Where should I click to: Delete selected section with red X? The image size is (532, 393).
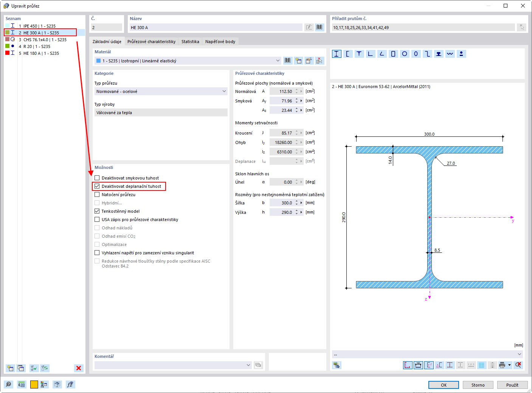point(79,368)
